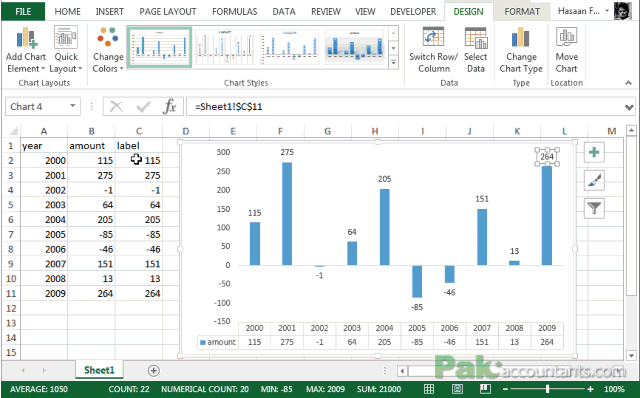The width and height of the screenshot is (640, 398).
Task: Select cell A7 with value 2005
Action: pos(44,235)
